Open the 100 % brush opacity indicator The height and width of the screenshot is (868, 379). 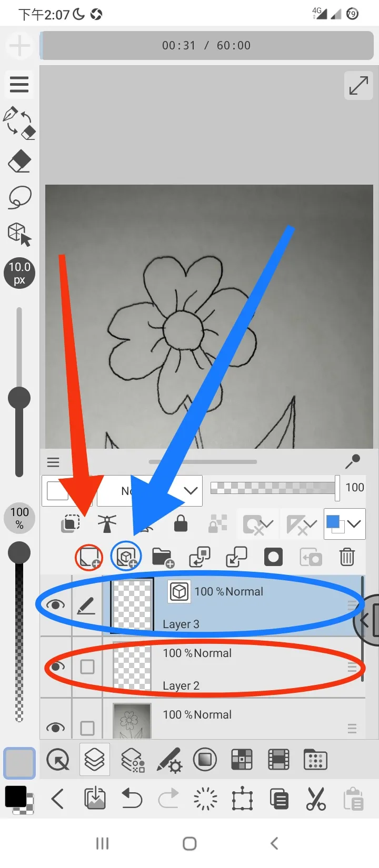tap(19, 517)
